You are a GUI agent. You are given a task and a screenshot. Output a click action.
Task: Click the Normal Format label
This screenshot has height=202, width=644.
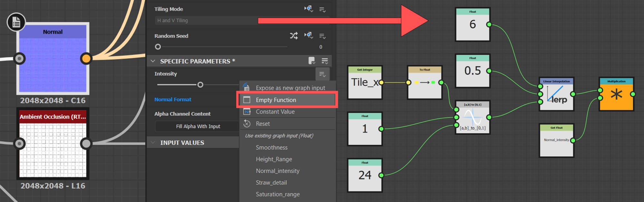(173, 99)
